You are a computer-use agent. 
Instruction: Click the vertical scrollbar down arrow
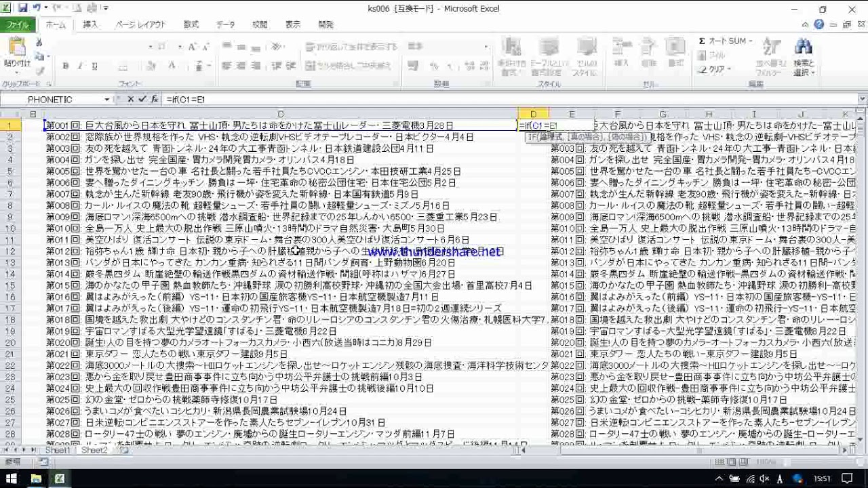pyautogui.click(x=862, y=439)
